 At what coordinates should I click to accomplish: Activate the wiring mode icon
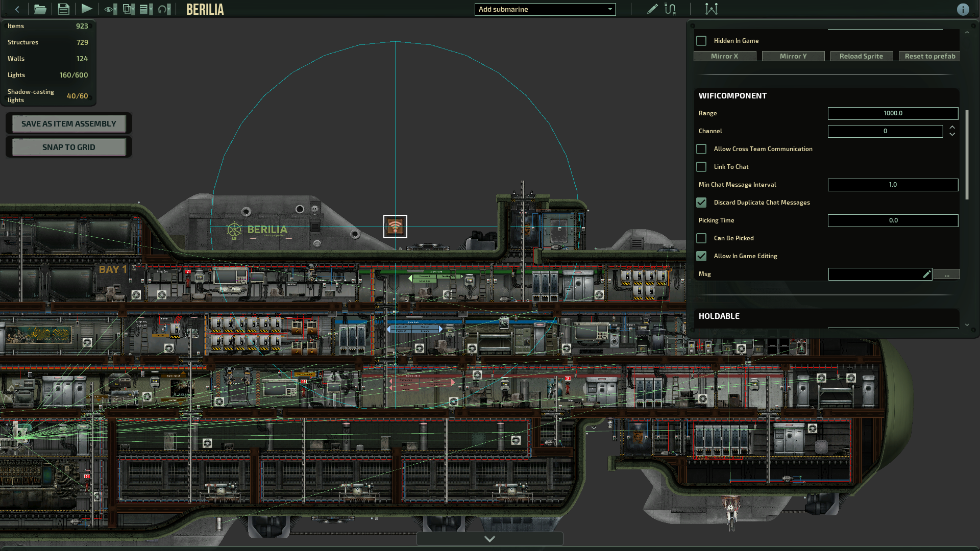670,9
